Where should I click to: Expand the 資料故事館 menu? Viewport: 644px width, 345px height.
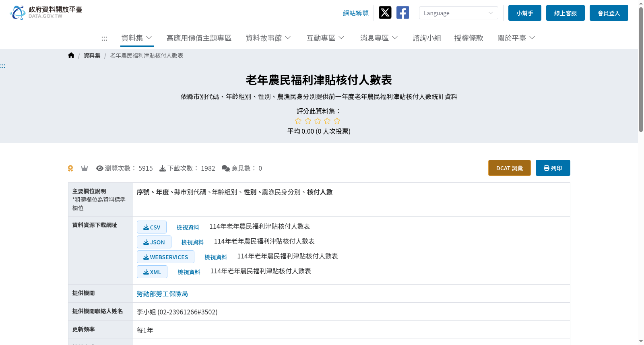pos(268,38)
